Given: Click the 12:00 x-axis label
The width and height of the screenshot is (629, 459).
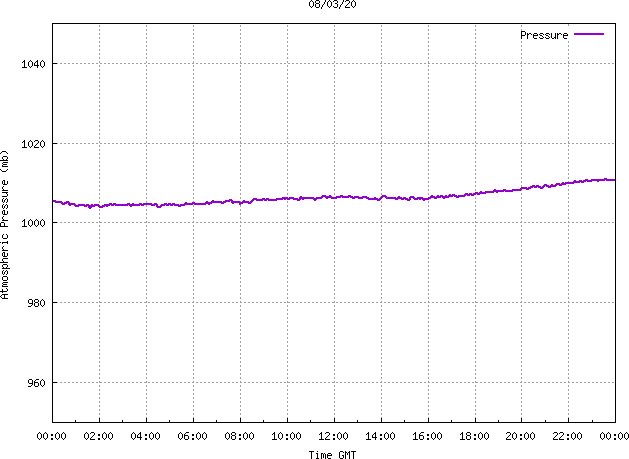Looking at the screenshot, I should pyautogui.click(x=333, y=436).
